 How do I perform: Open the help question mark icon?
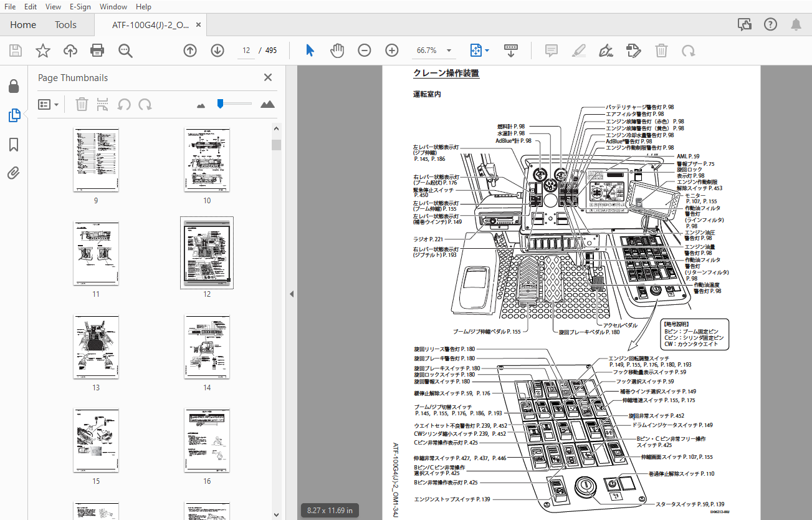(x=770, y=24)
